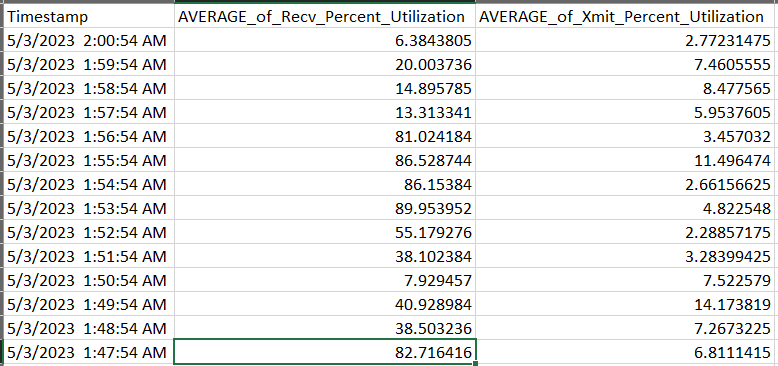Select the AVERAGE_of_Recv_Percent_Utilization header cell

click(x=325, y=16)
